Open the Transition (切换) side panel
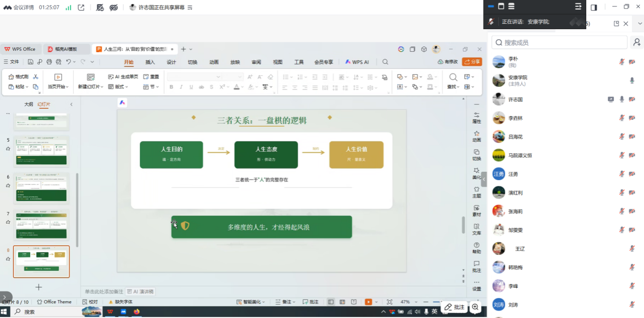 476,155
